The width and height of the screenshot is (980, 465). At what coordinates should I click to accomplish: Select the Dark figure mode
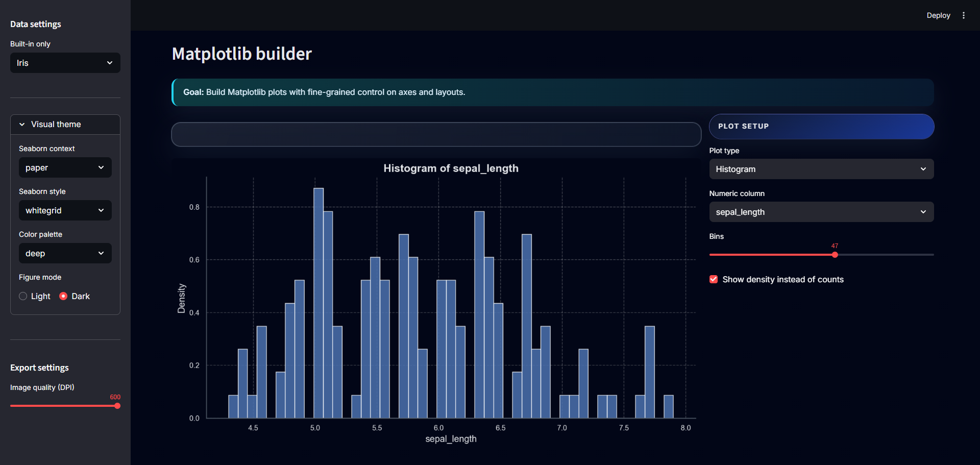pos(64,296)
